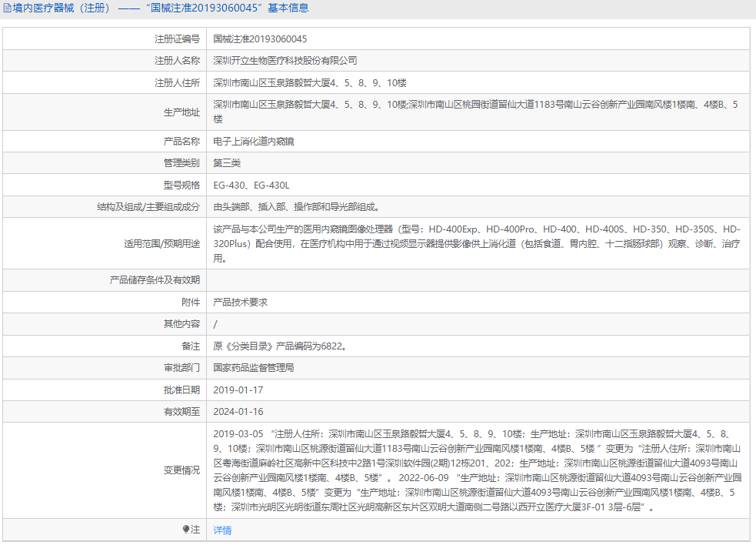Click the 产品储存条件及有效期 label
Screen dimensions: 756x545
155,280
